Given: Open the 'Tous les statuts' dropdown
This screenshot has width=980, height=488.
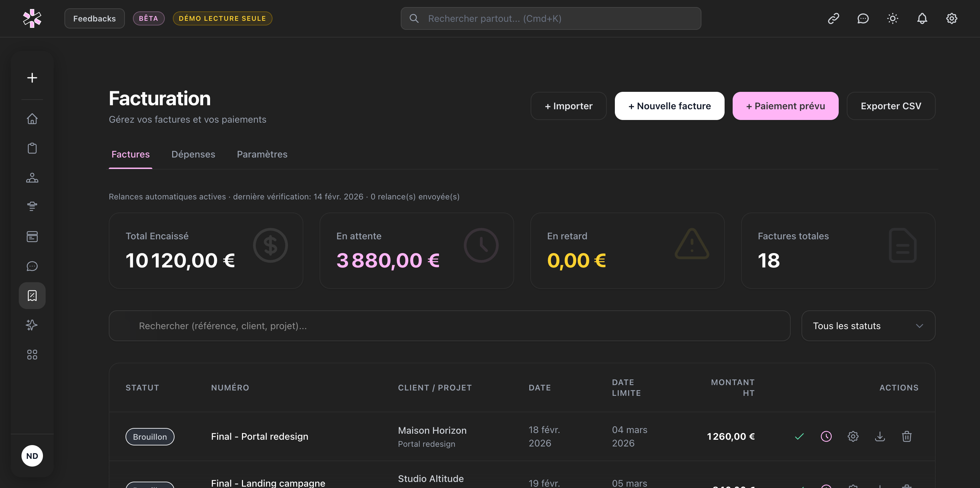Looking at the screenshot, I should coord(868,326).
